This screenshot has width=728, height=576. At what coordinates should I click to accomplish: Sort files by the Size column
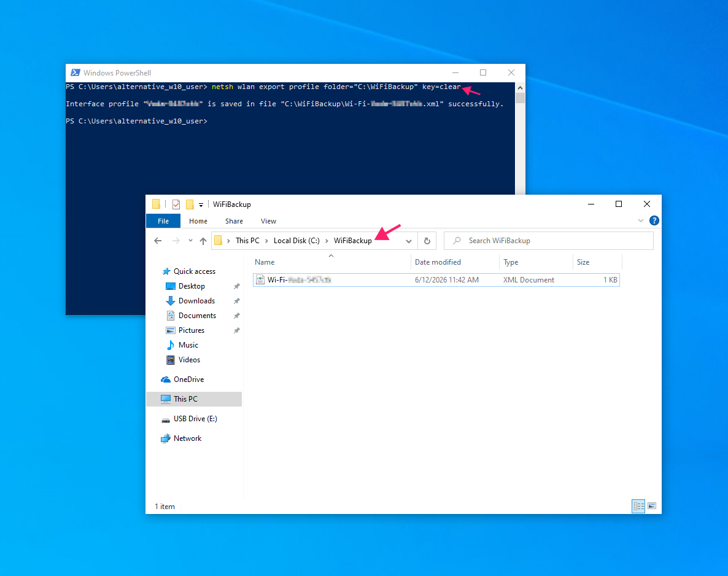[x=597, y=262]
